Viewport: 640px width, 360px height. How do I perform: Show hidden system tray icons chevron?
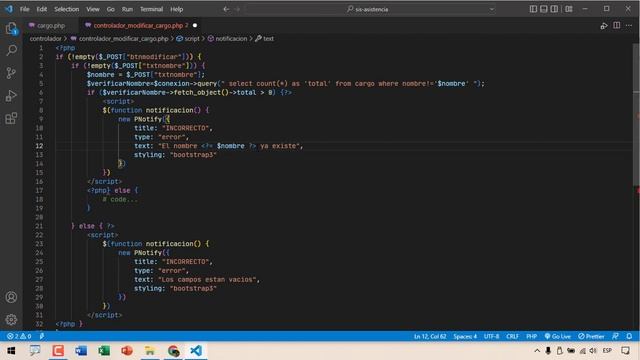537,351
